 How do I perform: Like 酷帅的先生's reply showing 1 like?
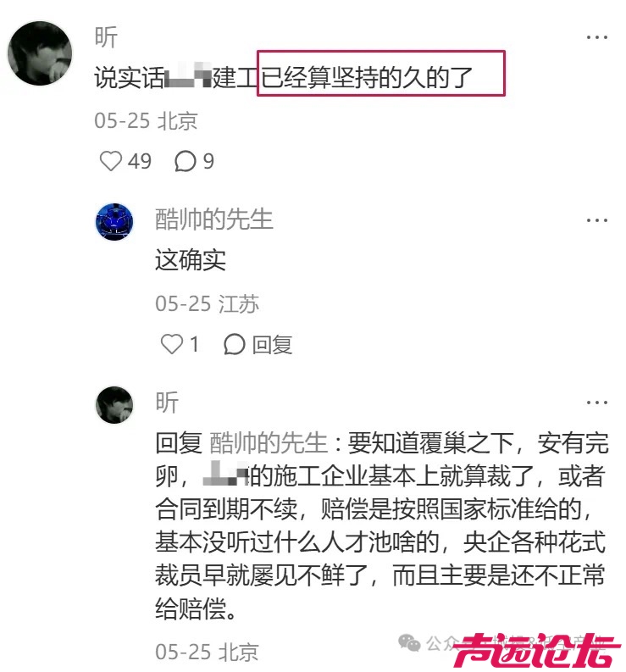point(171,344)
